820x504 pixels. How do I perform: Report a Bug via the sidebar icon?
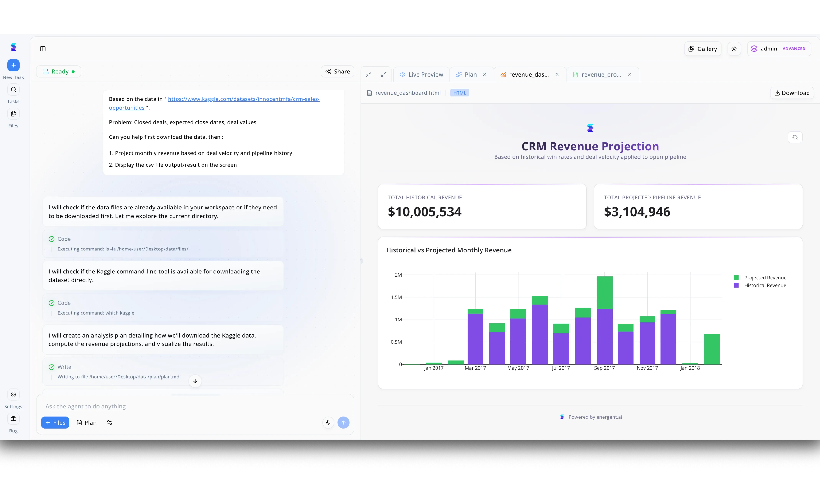13,419
